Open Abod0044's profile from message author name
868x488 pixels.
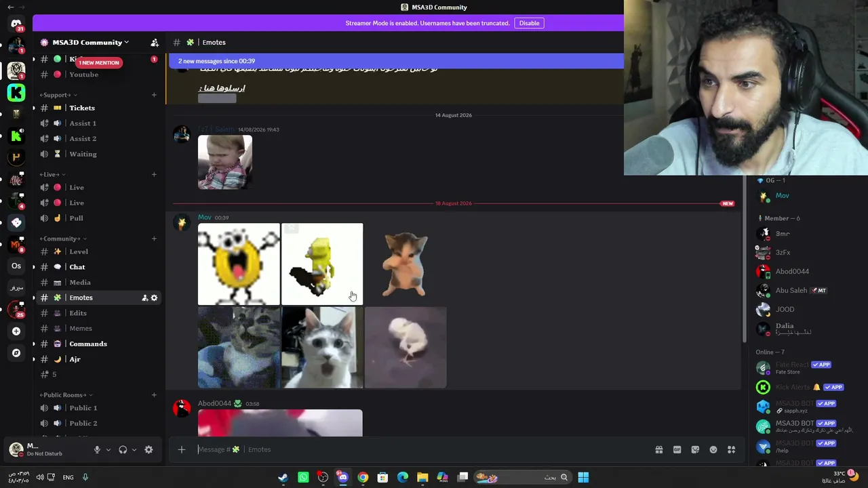[214, 403]
